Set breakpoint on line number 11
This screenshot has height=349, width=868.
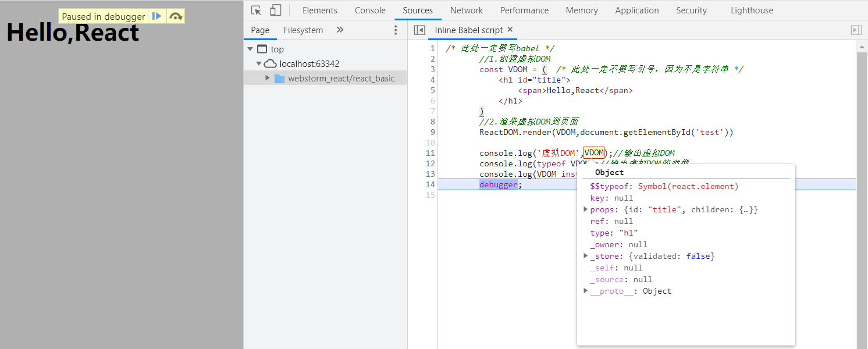pos(431,153)
